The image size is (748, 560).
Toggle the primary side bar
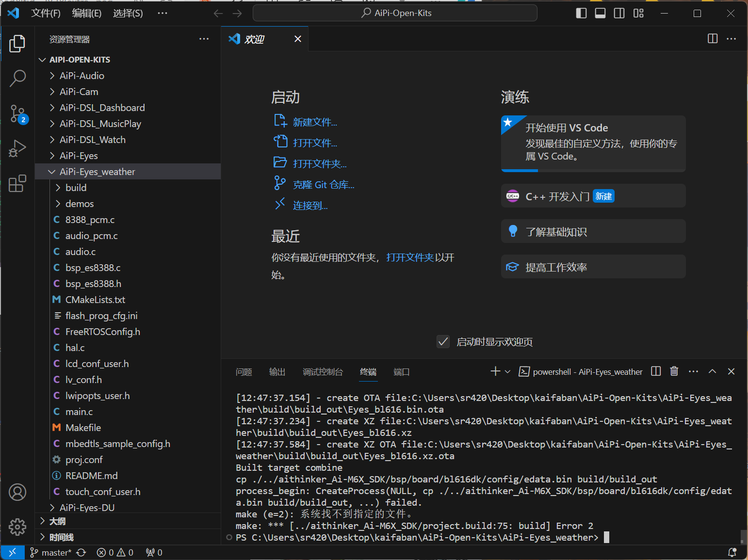tap(581, 13)
